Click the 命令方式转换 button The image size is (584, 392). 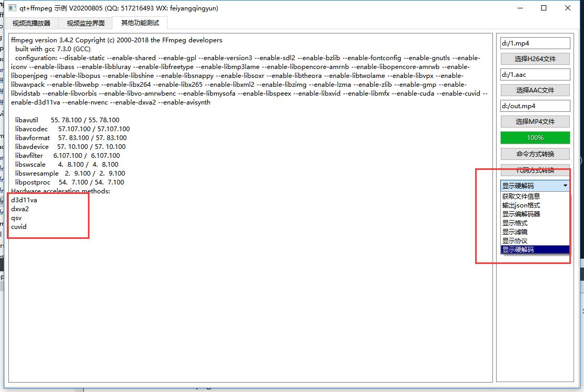click(535, 154)
